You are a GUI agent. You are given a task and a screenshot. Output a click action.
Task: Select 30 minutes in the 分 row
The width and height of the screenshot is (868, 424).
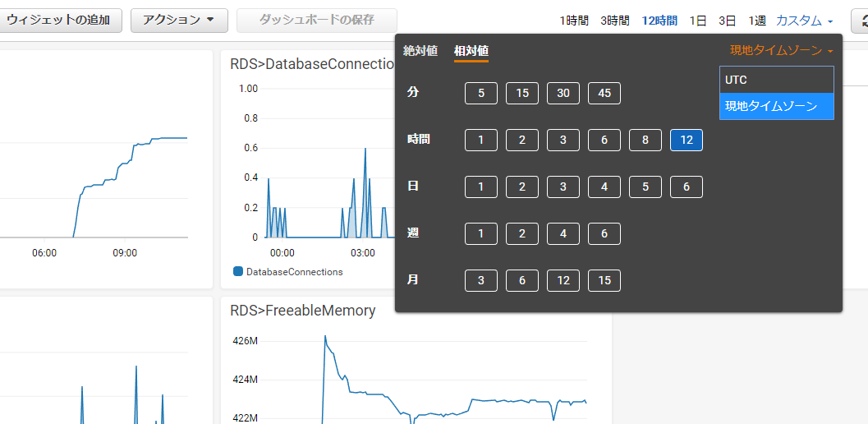coord(563,93)
